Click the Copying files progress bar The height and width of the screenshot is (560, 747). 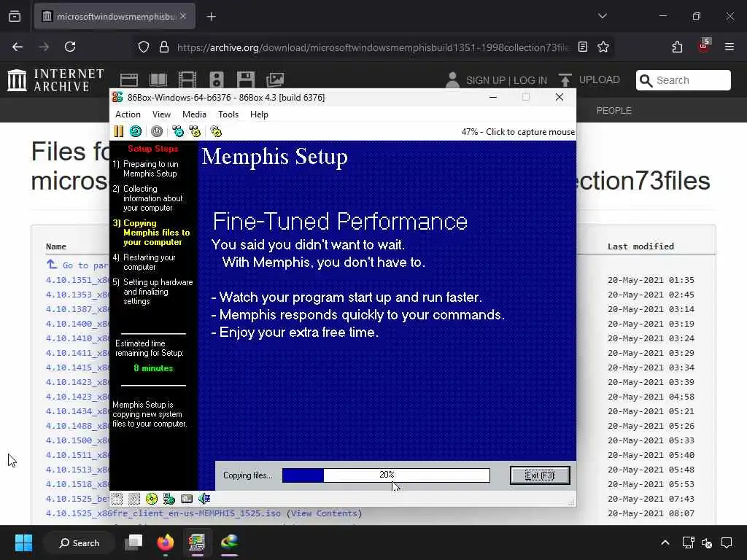point(386,475)
